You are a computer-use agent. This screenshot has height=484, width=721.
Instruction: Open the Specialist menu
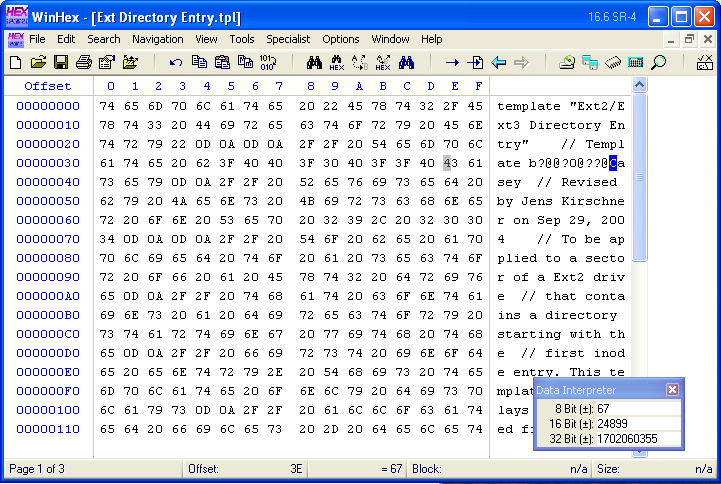pos(288,39)
